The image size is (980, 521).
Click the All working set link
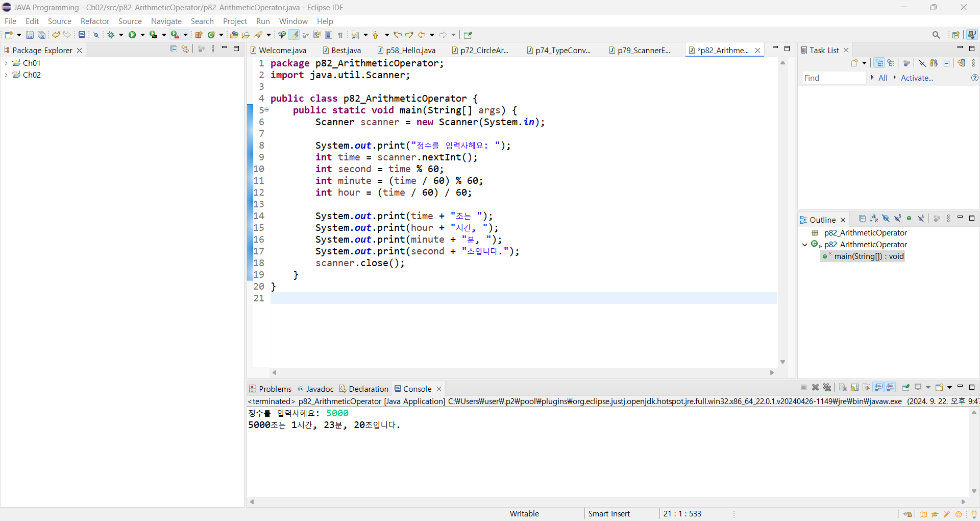(883, 78)
